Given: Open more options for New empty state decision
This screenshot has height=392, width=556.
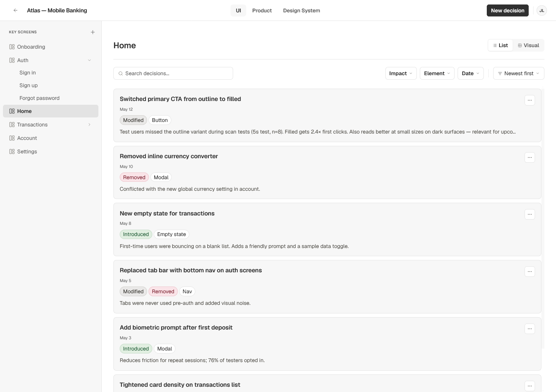Looking at the screenshot, I should (529, 214).
